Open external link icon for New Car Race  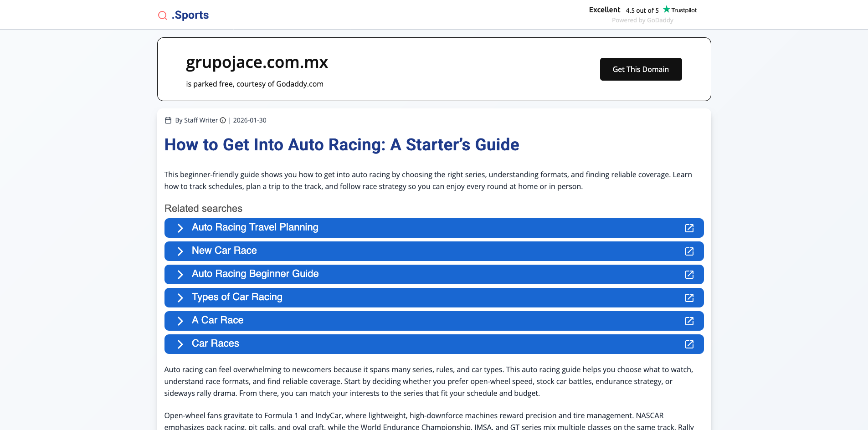tap(689, 251)
